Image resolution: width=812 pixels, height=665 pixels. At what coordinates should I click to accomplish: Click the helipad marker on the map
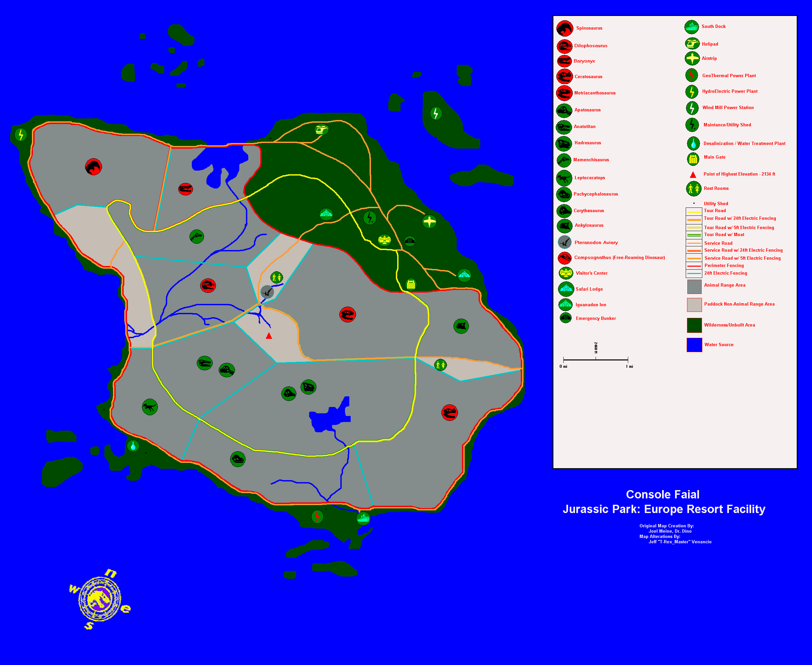(322, 129)
